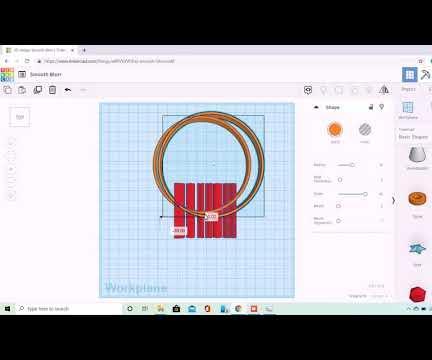432x360 pixels.
Task: Adjust the Wall Thickness slider handle
Action: [x=340, y=180]
